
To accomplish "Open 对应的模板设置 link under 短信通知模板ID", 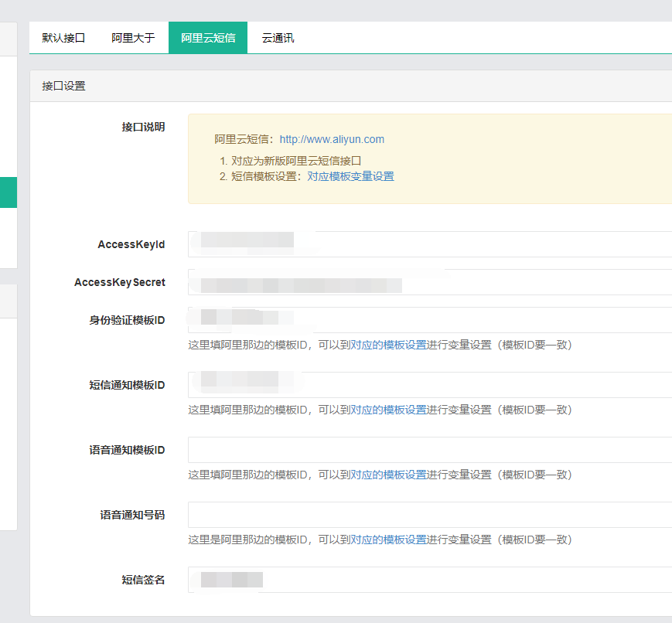I will pyautogui.click(x=388, y=410).
